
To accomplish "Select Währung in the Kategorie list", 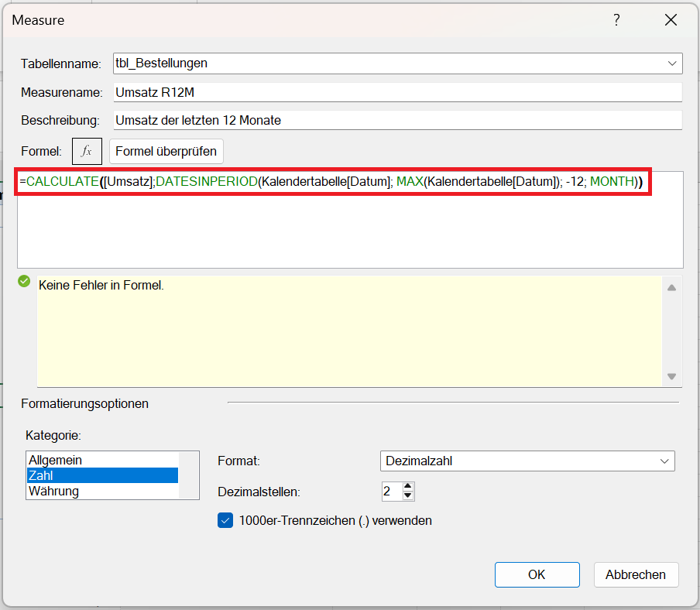I will coord(54,491).
